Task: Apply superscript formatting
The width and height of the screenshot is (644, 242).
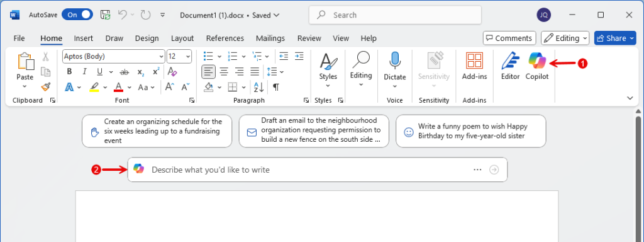Action: (x=156, y=72)
